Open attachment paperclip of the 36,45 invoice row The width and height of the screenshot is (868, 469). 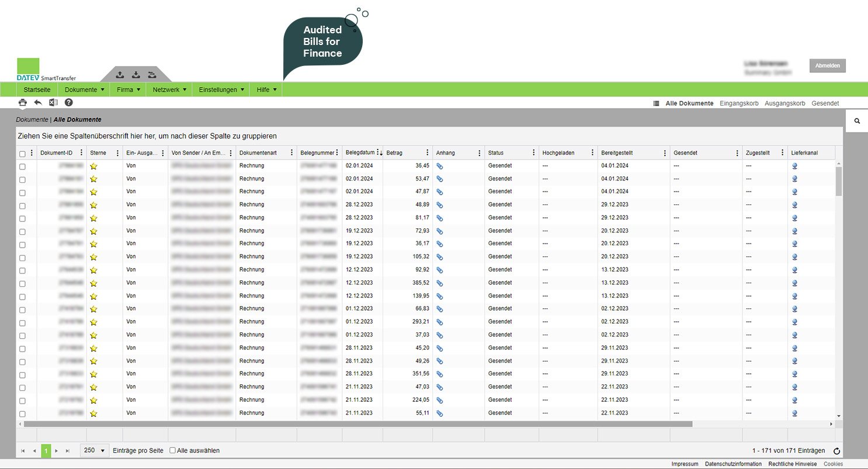pos(440,166)
